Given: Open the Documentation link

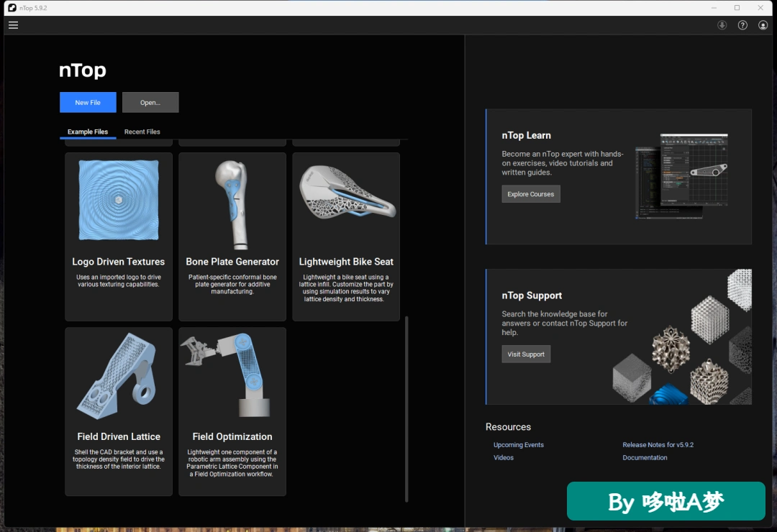Looking at the screenshot, I should [645, 458].
